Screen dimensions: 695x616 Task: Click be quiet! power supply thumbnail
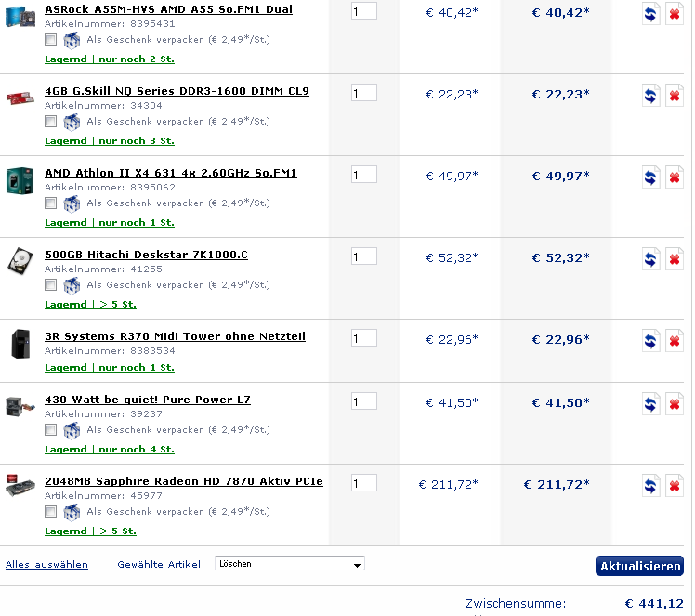20,406
